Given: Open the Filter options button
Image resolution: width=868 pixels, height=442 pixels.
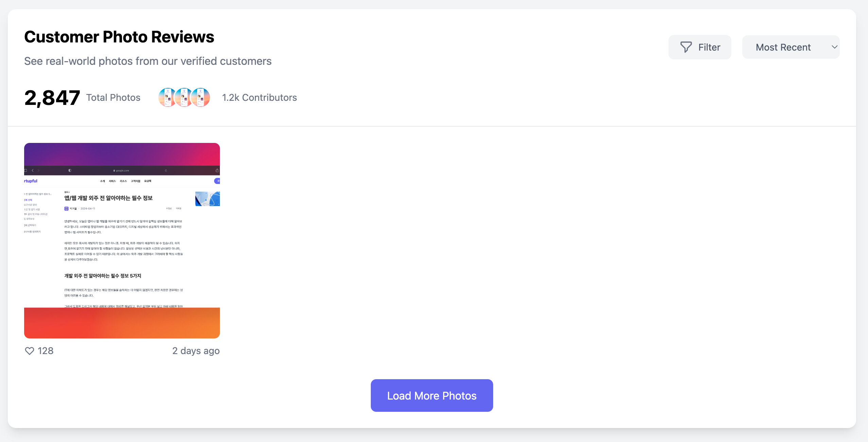Looking at the screenshot, I should point(699,47).
